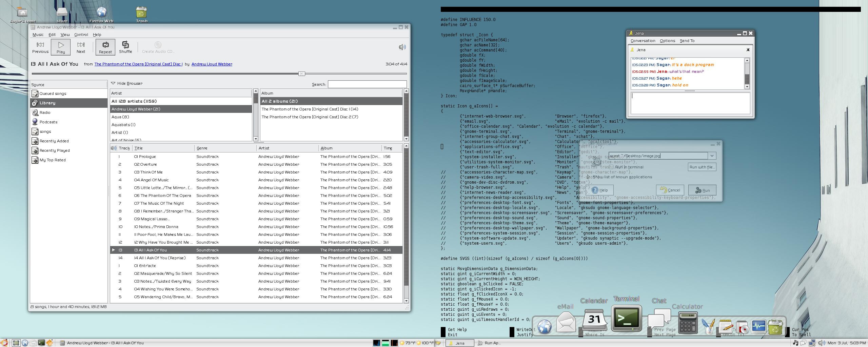The image size is (868, 347).
Task: Open the View menu in Rhythmbox
Action: [x=65, y=35]
